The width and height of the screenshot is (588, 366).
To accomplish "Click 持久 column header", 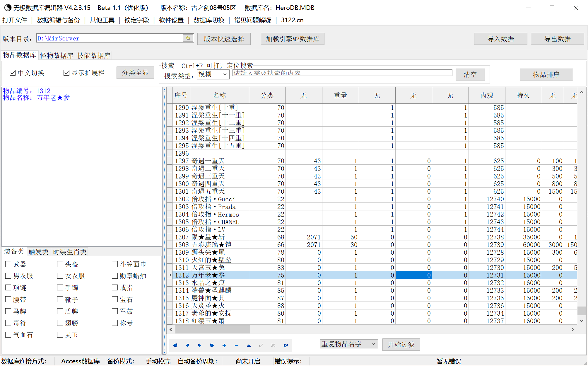I will point(523,95).
